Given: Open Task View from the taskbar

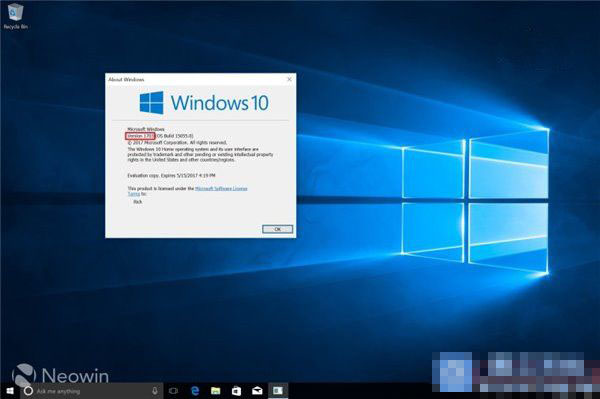Looking at the screenshot, I should (x=173, y=391).
